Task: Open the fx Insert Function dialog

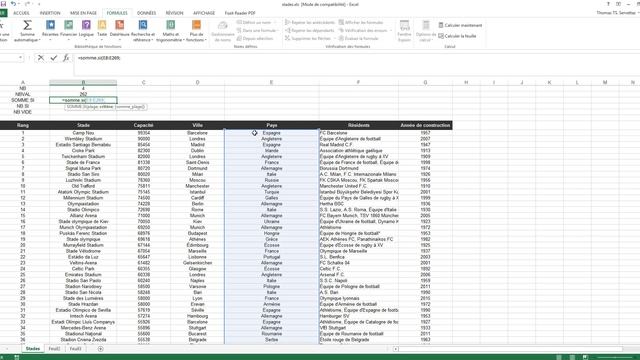Action: tap(66, 58)
